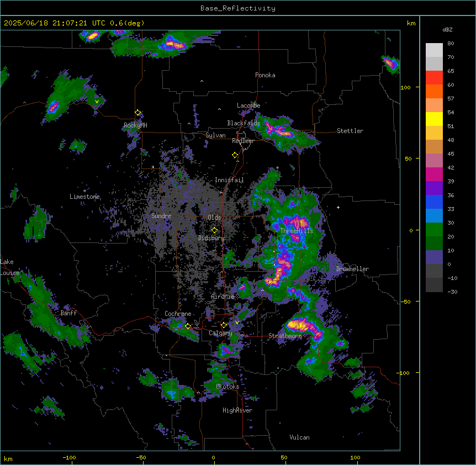
Task: Click the Sundre town label
Action: point(161,216)
